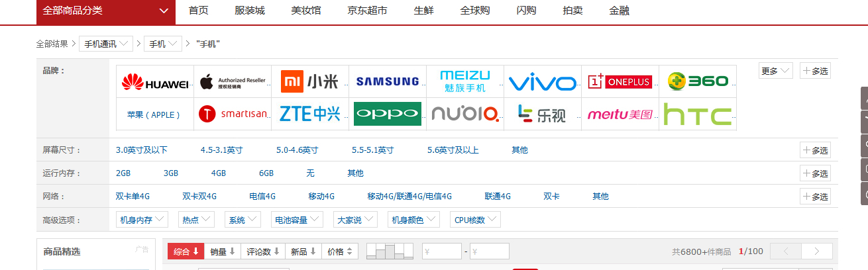
Task: Enable 多选 for brand row
Action: pos(815,71)
